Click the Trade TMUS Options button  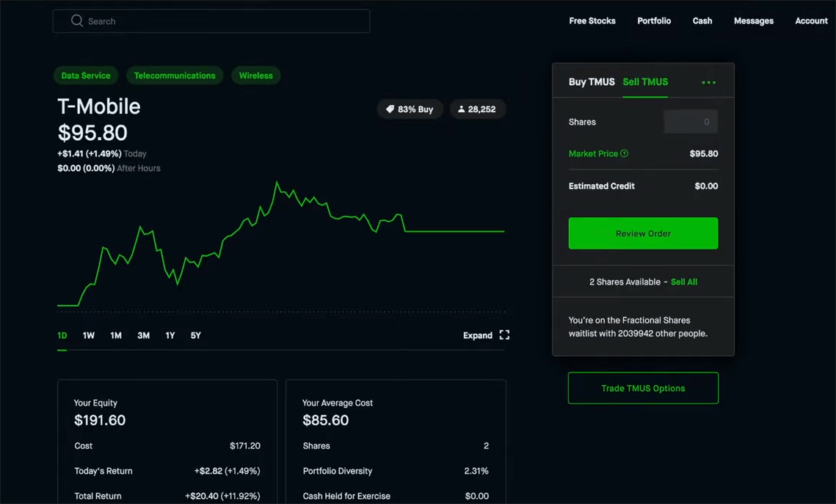(643, 388)
